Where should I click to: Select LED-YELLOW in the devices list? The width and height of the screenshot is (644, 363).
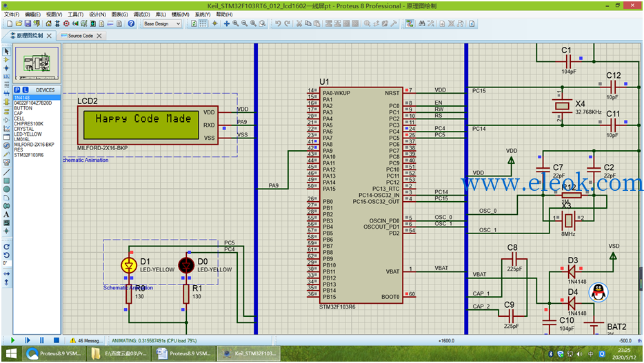(x=28, y=134)
